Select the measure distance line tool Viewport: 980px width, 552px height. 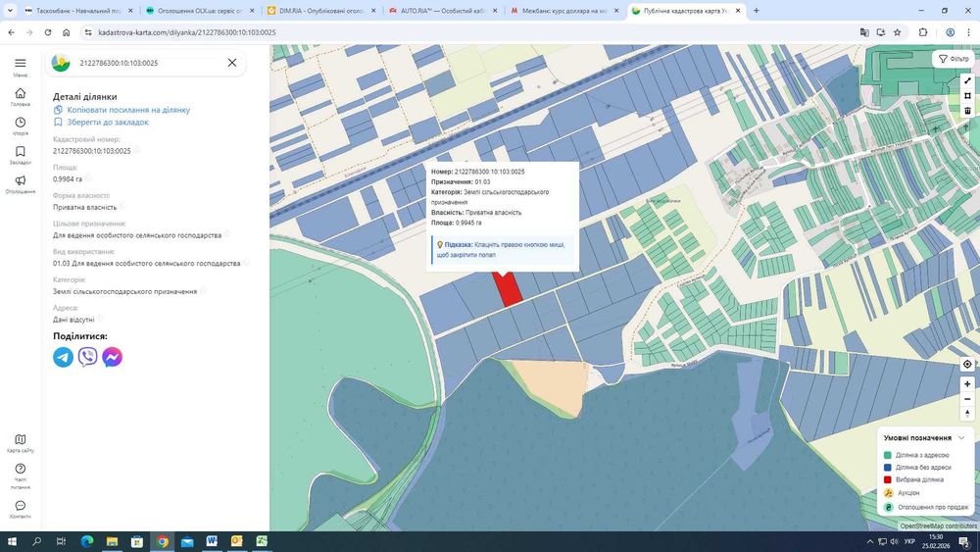[967, 80]
